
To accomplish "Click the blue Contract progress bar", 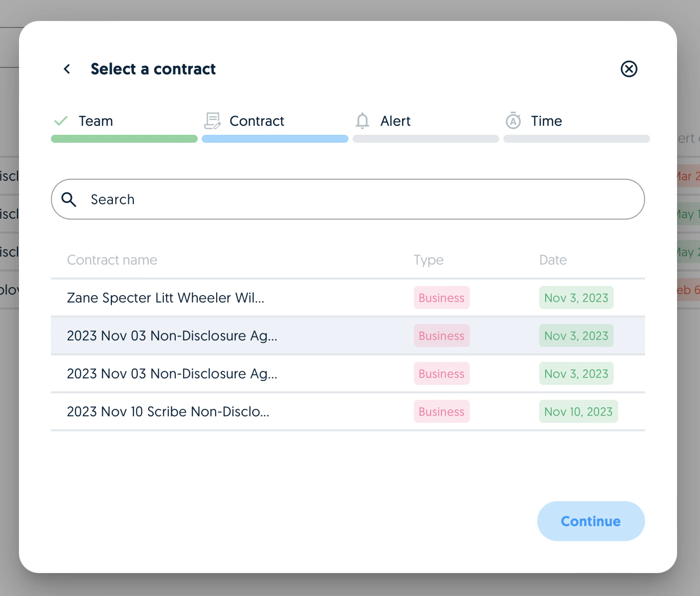I will pos(275,139).
